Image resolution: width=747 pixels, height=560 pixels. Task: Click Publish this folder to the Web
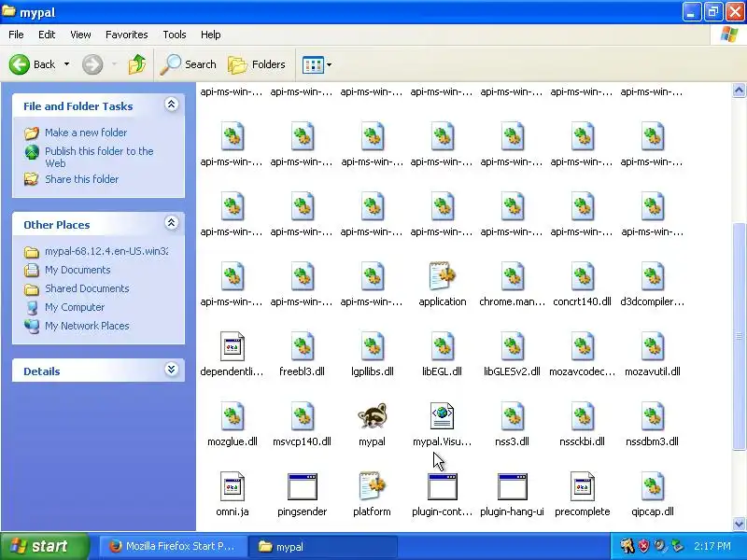(99, 157)
